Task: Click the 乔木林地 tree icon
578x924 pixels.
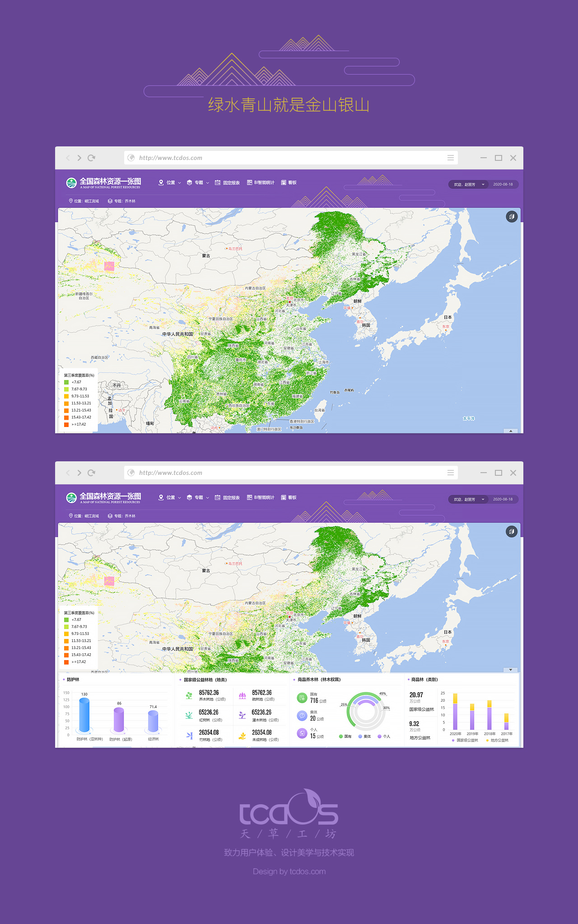Action: click(189, 696)
